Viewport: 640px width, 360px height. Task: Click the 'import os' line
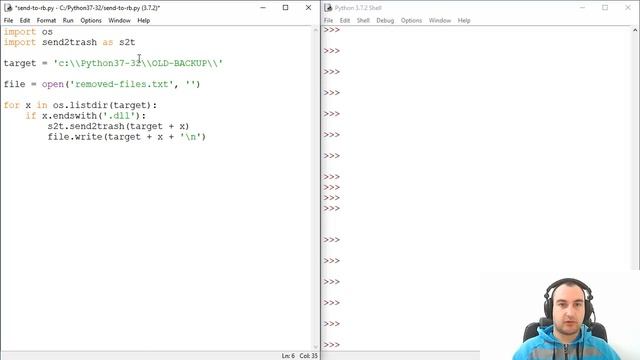pos(28,32)
